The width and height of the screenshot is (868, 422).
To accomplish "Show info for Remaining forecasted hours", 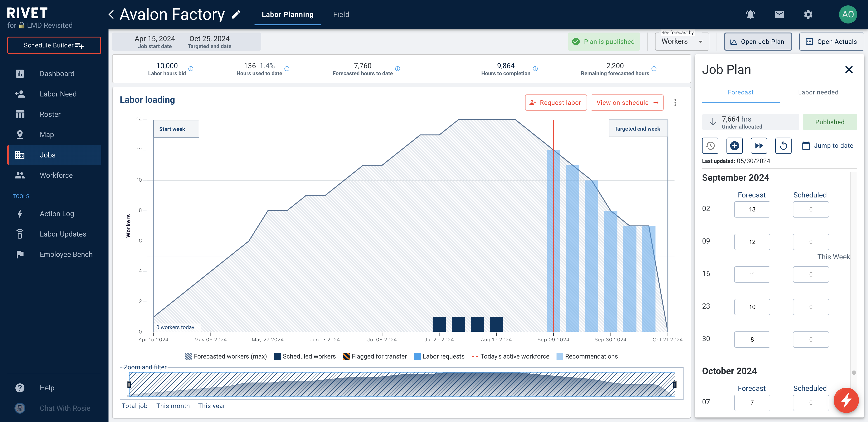I will (654, 69).
